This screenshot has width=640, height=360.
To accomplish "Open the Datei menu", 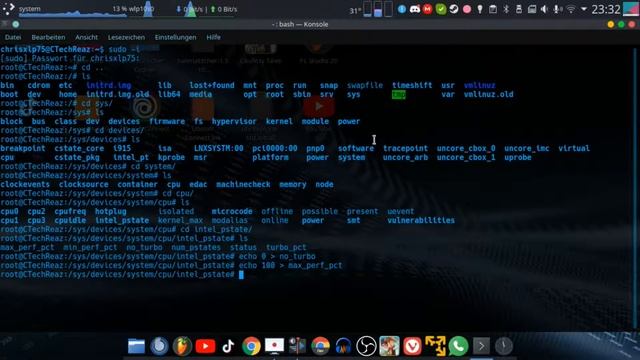I will pyautogui.click(x=13, y=37).
